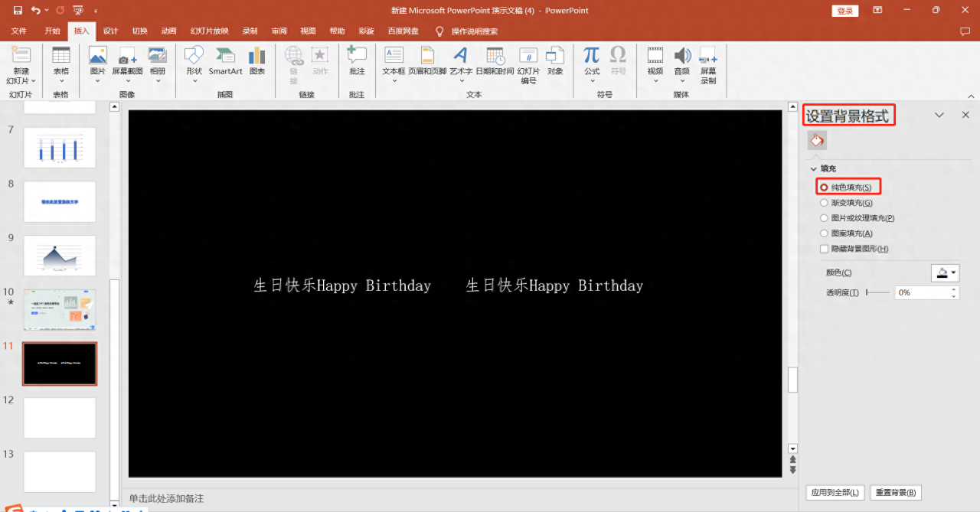Collapse the 填充 section chevron

[x=814, y=168]
